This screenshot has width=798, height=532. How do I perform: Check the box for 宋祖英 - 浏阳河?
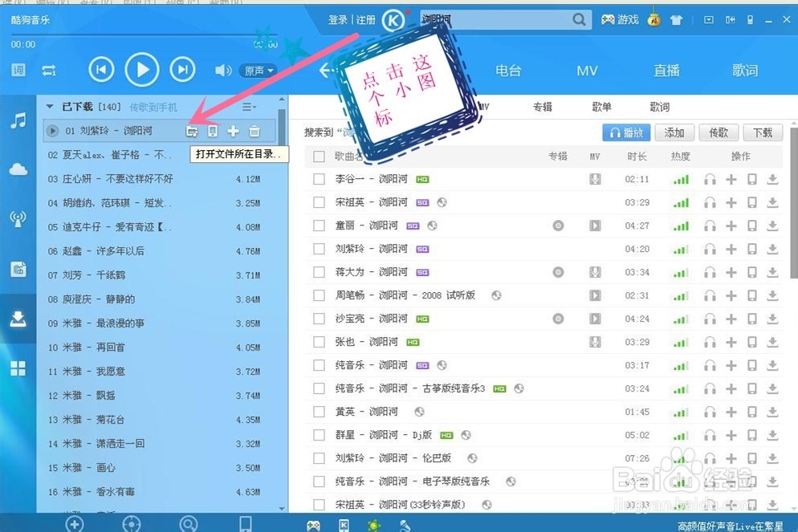319,203
